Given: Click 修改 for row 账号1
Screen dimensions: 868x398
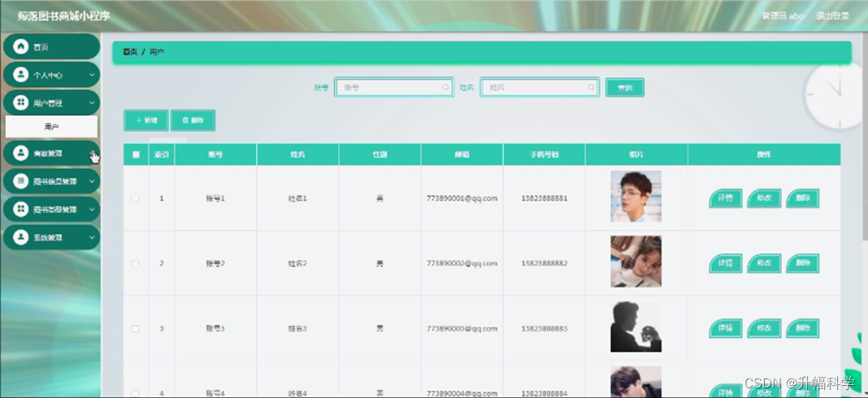Looking at the screenshot, I should click(x=764, y=198).
